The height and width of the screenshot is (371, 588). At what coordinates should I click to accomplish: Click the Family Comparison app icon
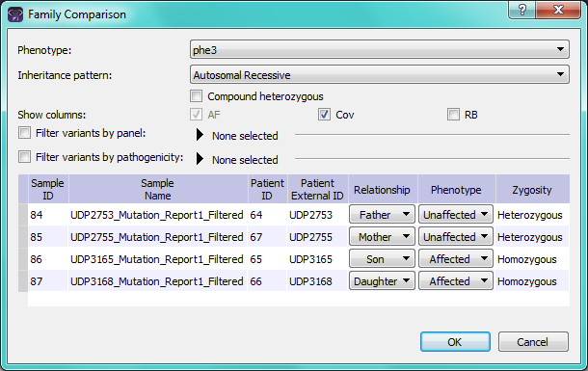pyautogui.click(x=15, y=14)
